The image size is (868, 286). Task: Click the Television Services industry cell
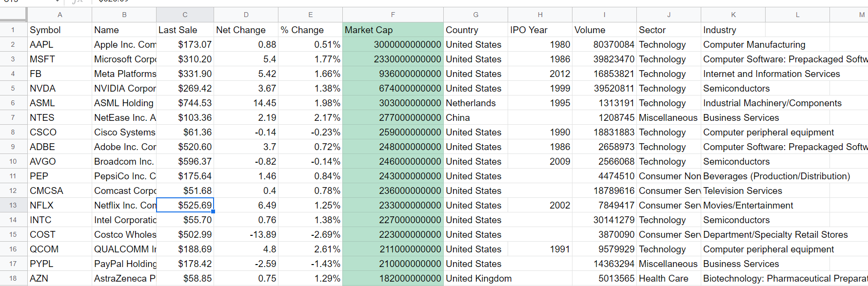(743, 191)
